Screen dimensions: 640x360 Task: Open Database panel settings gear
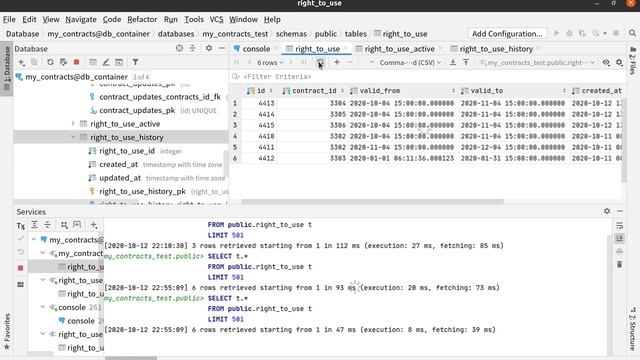209,48
